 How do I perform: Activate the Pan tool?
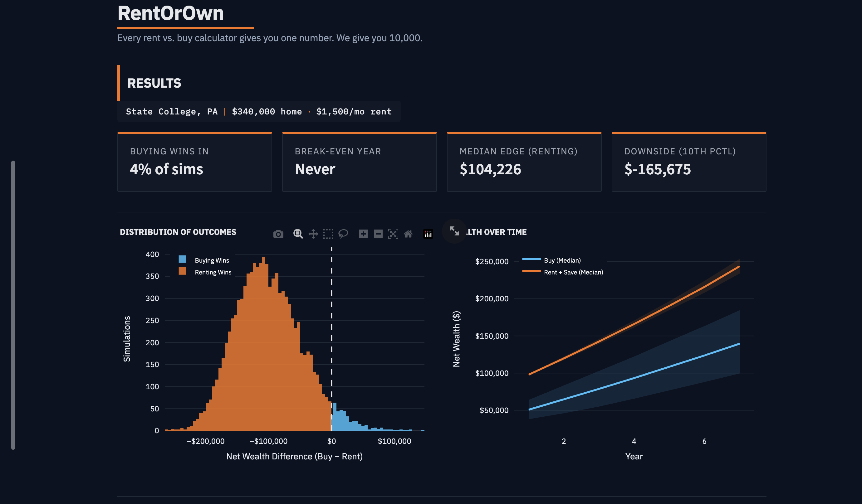[x=313, y=234]
